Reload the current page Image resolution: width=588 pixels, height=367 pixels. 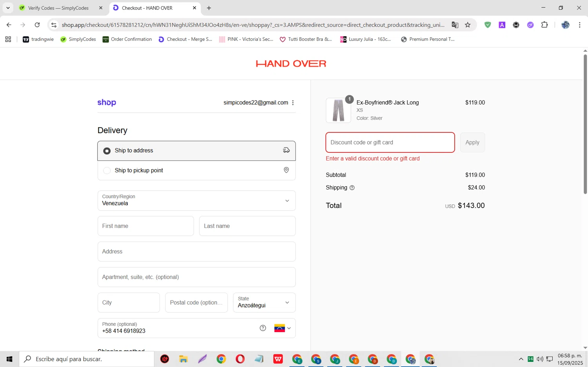tap(37, 25)
